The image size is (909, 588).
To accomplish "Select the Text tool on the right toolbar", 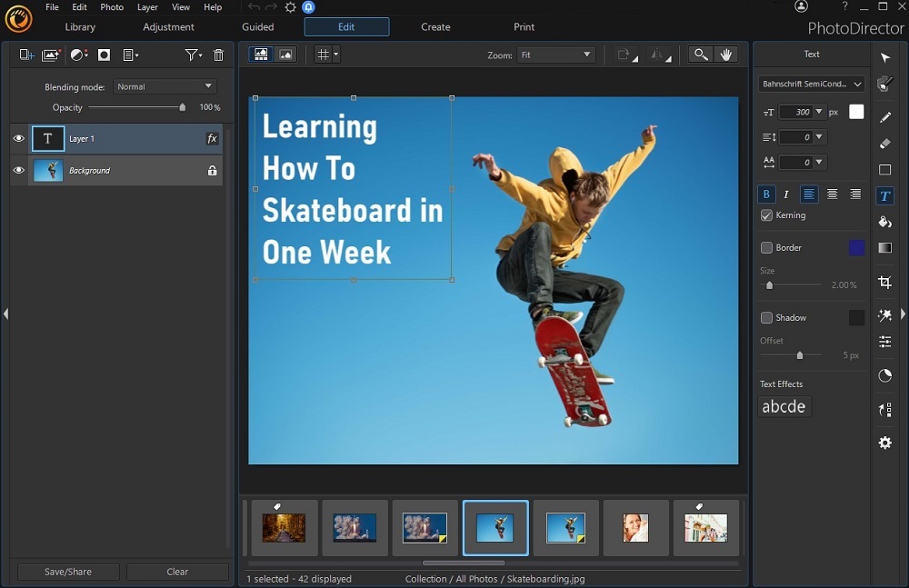I will click(885, 195).
